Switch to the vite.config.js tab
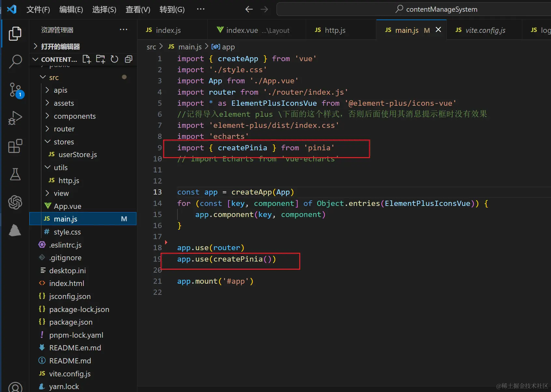Screen dimensions: 551x392 coord(484,30)
